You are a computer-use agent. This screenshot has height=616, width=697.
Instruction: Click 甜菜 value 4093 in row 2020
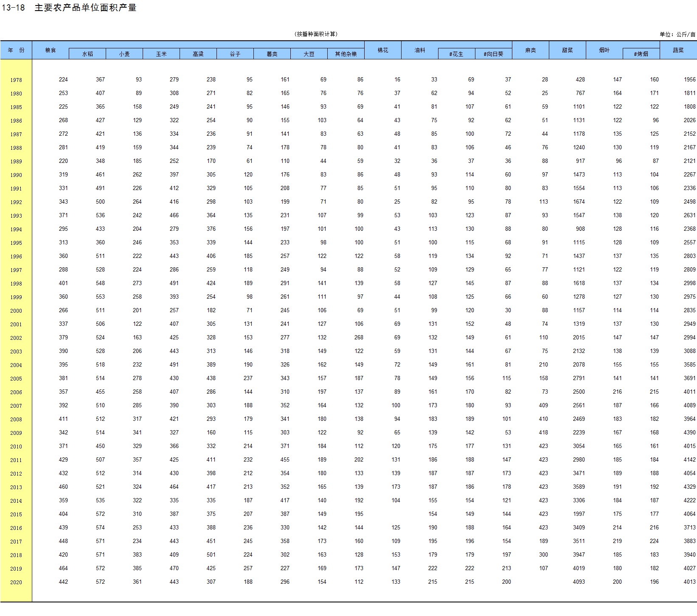point(579,582)
